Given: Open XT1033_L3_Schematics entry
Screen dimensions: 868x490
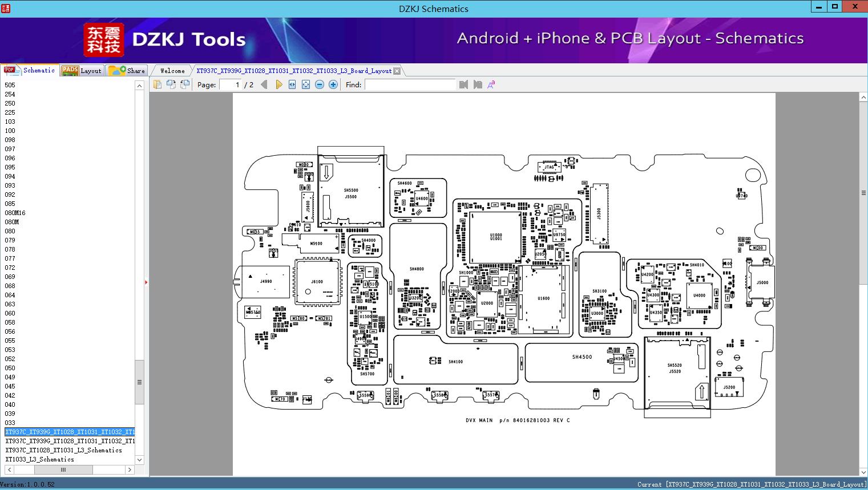Looking at the screenshot, I should pyautogui.click(x=40, y=459).
